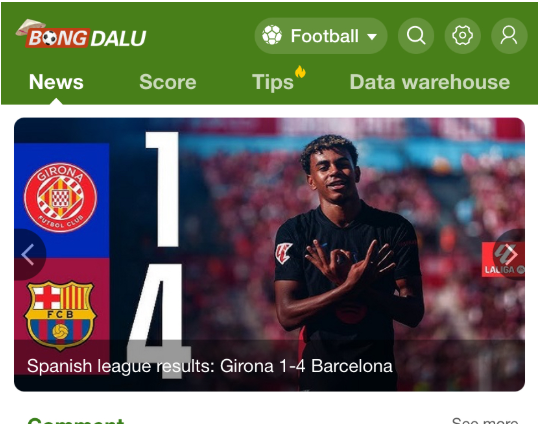The width and height of the screenshot is (539, 427).
Task: Show next slide with right chevron
Action: tap(510, 254)
